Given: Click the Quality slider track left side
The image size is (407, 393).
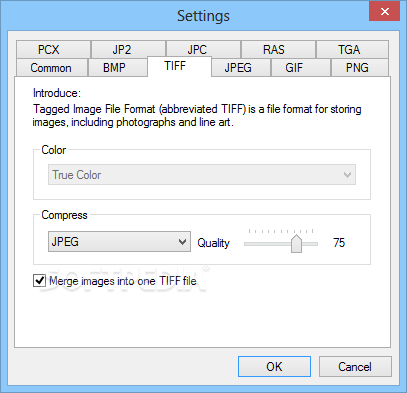Looking at the screenshot, I should point(267,244).
